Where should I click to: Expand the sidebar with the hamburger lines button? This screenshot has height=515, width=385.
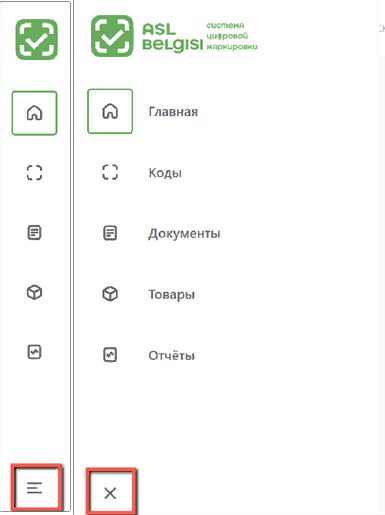click(36, 488)
